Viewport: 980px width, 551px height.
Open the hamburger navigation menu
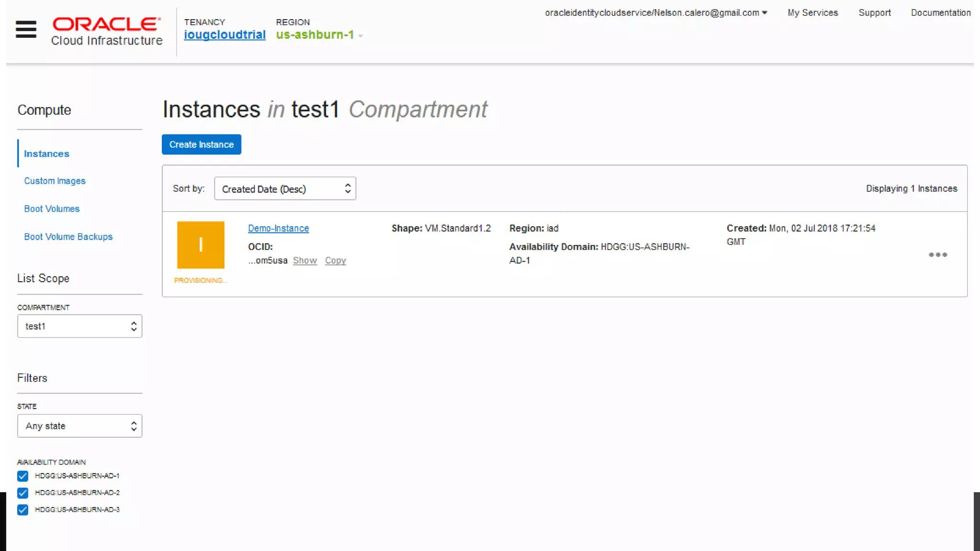pos(26,29)
